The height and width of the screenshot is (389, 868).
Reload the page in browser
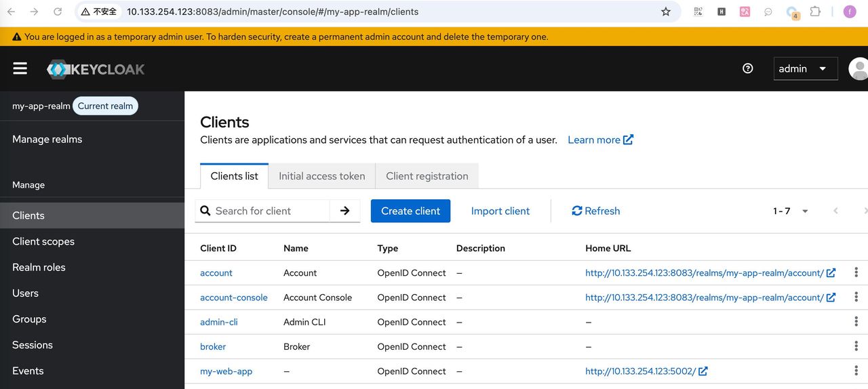[58, 12]
